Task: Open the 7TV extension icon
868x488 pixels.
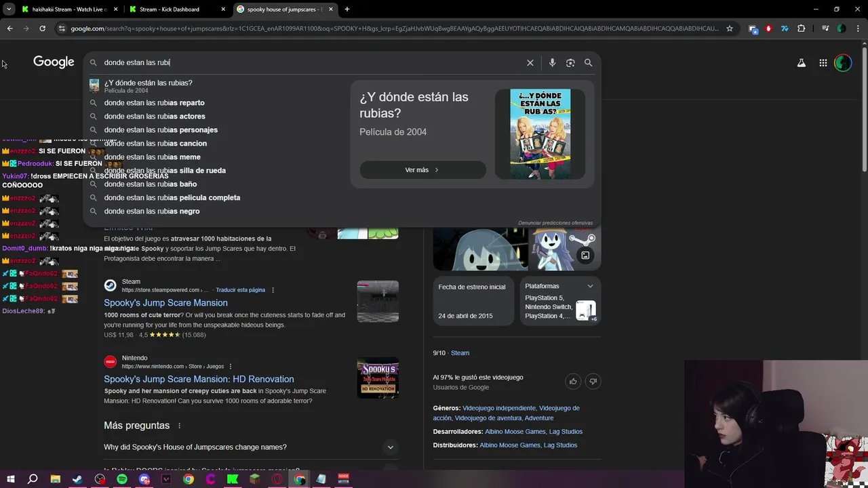Action: pos(785,28)
